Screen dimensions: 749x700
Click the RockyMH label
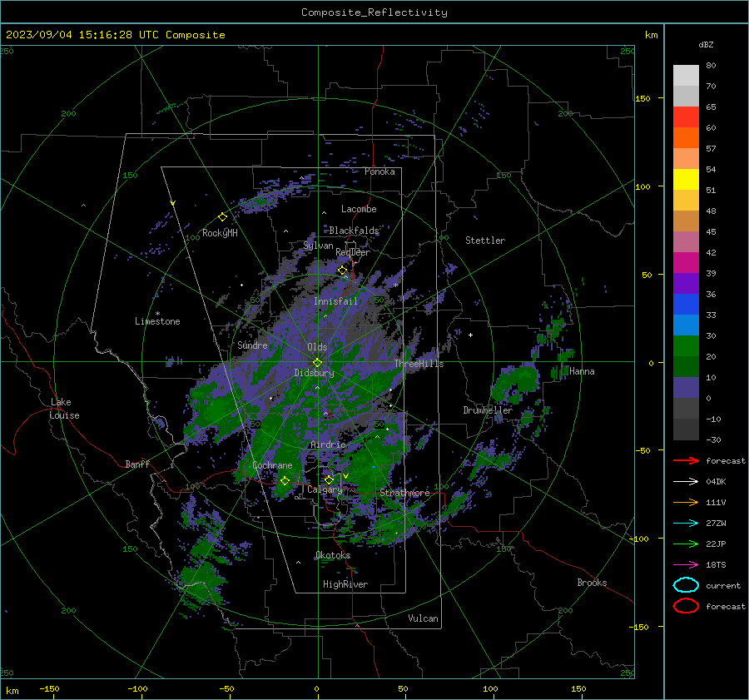click(x=220, y=233)
